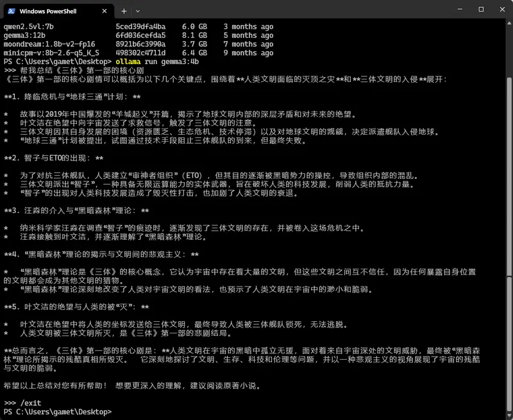Open the new tab profile dropdown
The width and height of the screenshot is (513, 420).
[138, 11]
